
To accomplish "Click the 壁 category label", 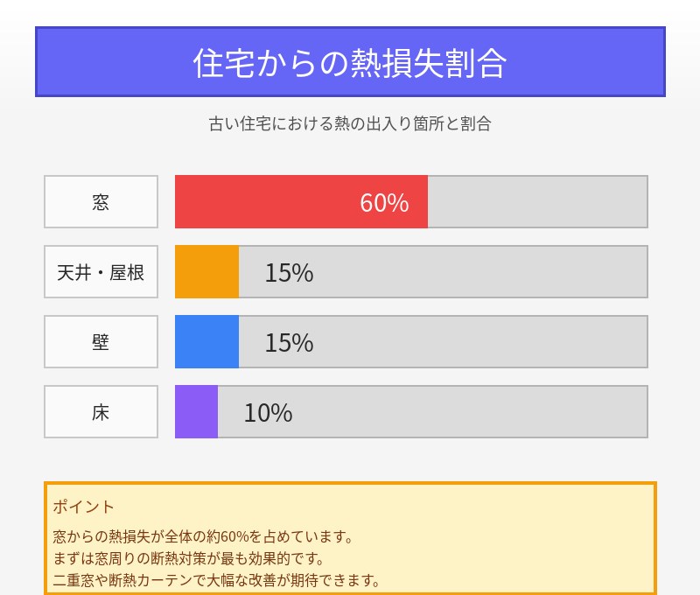I will (101, 342).
